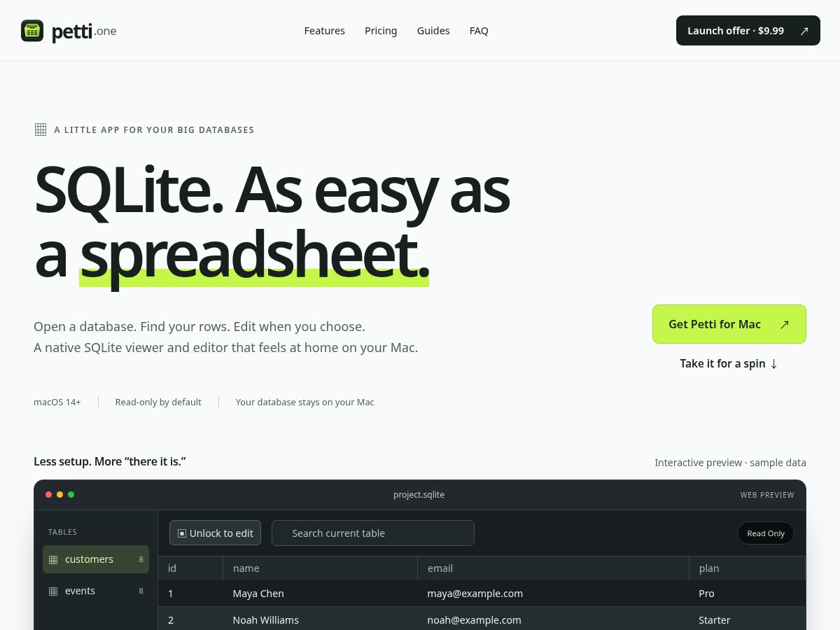Click the email column header

pyautogui.click(x=554, y=568)
